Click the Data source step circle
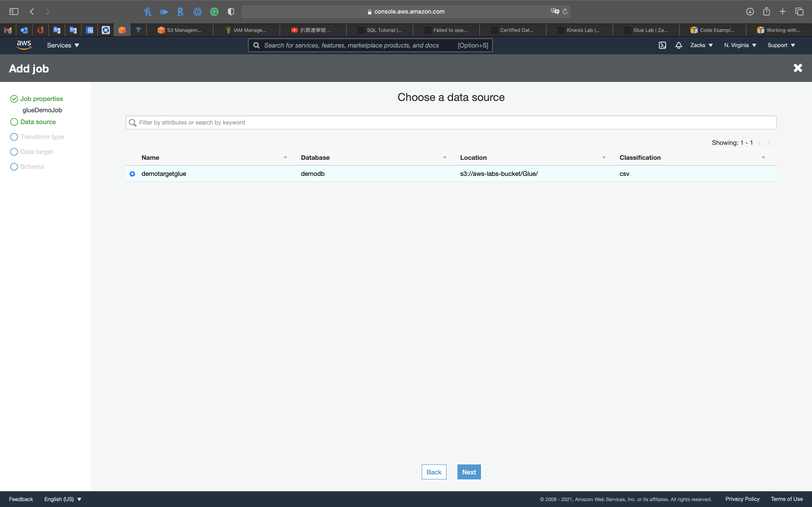This screenshot has width=812, height=507. [x=14, y=122]
